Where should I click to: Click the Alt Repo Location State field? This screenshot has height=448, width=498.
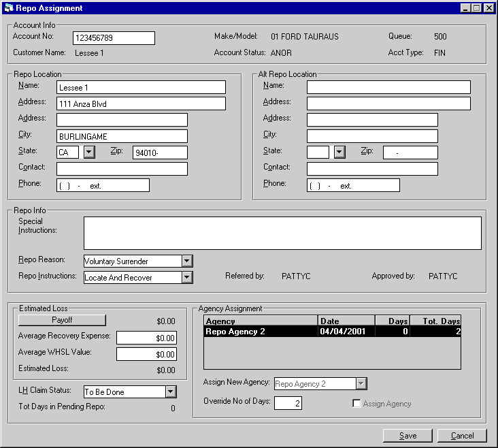(x=318, y=153)
